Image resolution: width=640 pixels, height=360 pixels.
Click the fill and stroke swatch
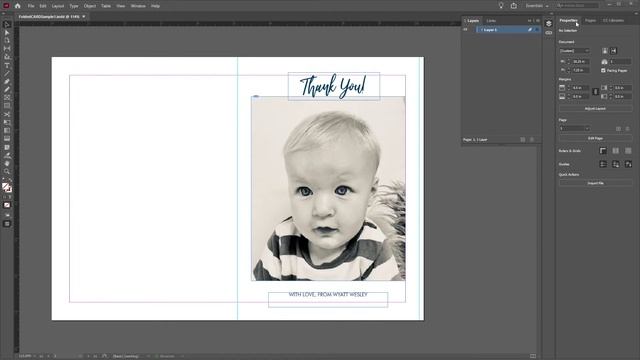pos(7,188)
